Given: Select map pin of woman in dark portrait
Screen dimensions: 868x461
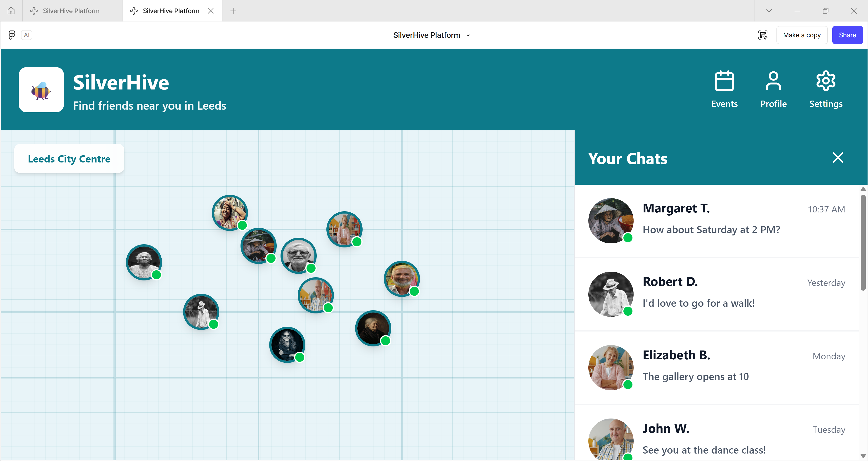Looking at the screenshot, I should pos(373,329).
